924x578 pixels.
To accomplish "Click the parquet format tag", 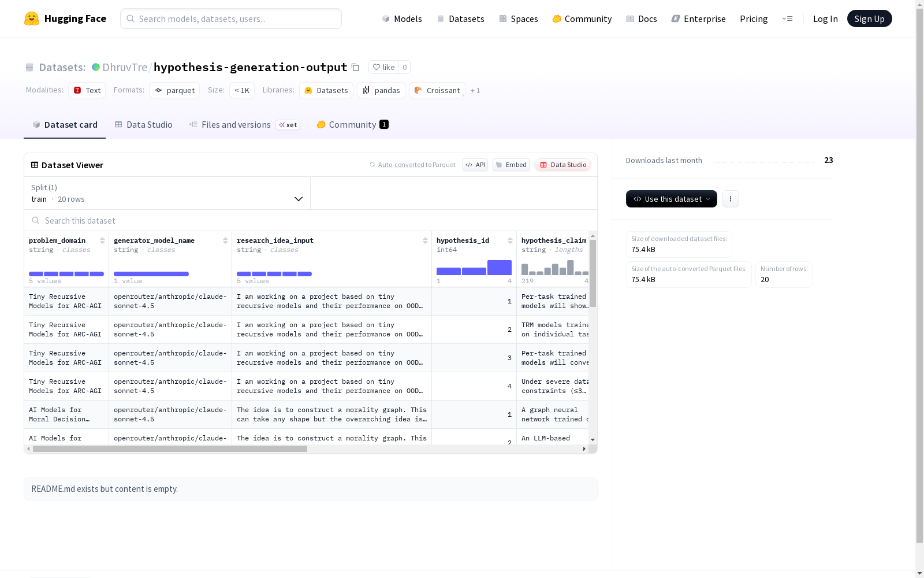I will (174, 90).
